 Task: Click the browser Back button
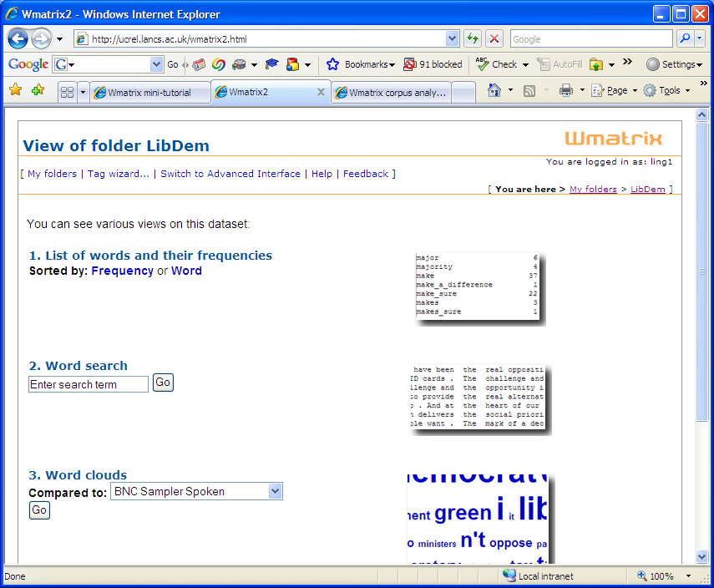[x=18, y=39]
